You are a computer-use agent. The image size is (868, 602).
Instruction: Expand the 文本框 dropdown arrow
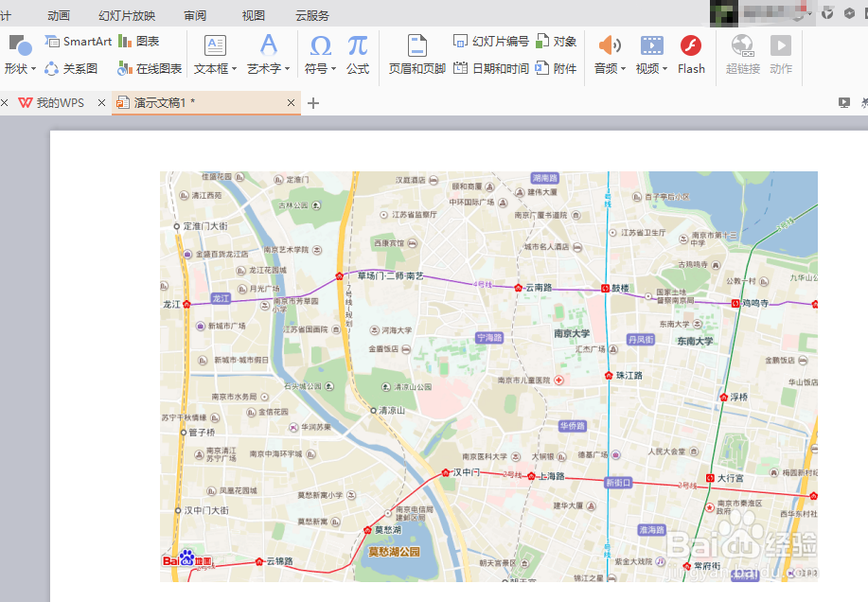coord(234,69)
